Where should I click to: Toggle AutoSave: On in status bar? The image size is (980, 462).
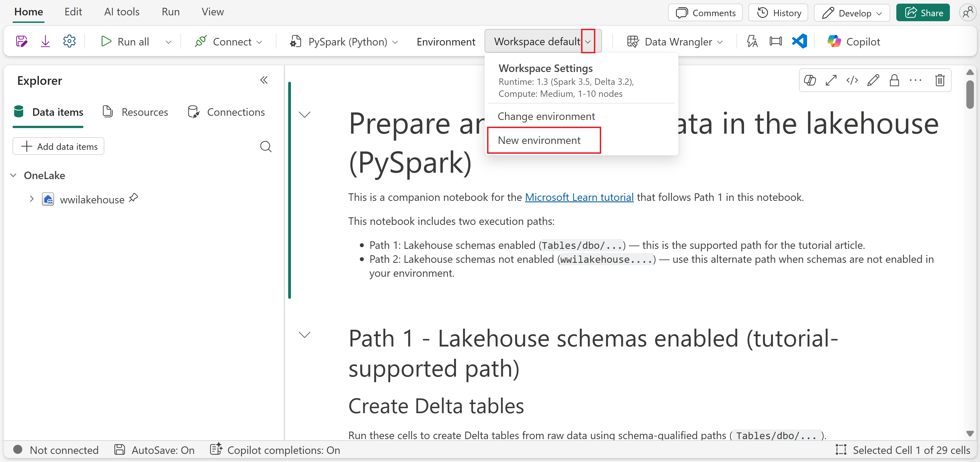pyautogui.click(x=155, y=450)
